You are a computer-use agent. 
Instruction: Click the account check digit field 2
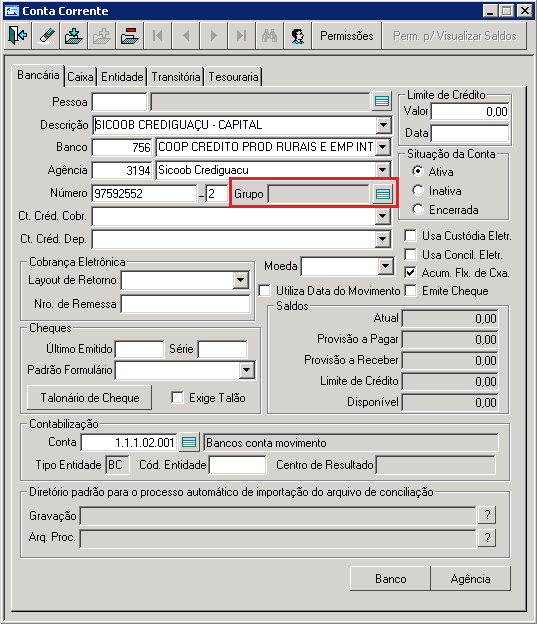pos(216,194)
